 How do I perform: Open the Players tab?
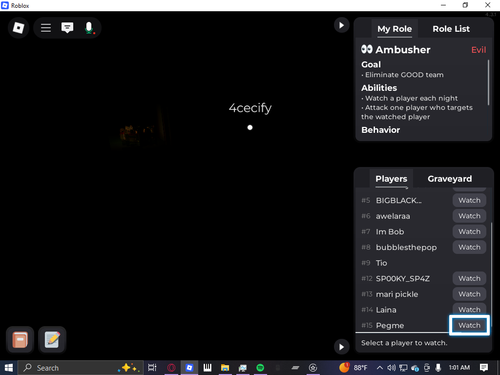pyautogui.click(x=391, y=179)
